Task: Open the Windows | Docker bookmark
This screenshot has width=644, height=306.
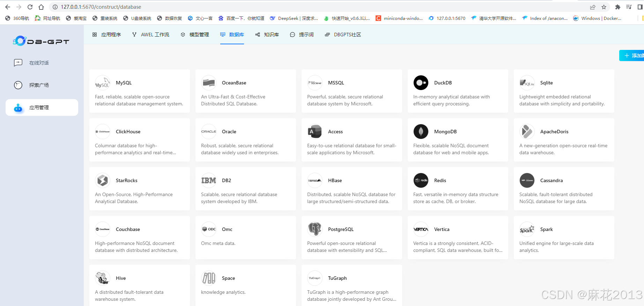Action: [x=597, y=18]
